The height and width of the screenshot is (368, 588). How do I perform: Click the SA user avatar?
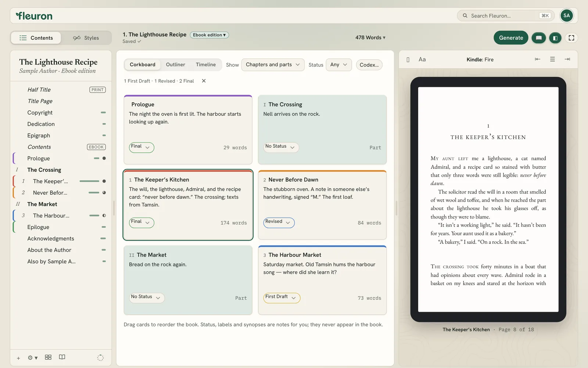pos(567,15)
